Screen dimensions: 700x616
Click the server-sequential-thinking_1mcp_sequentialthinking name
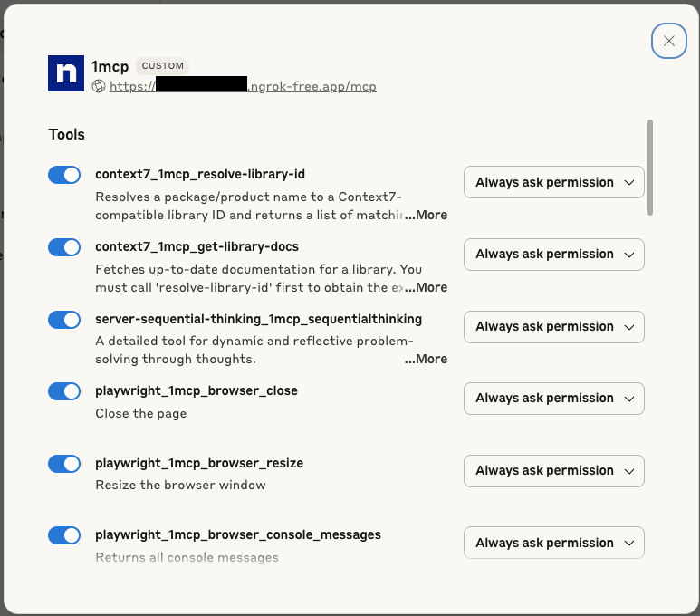coord(258,319)
